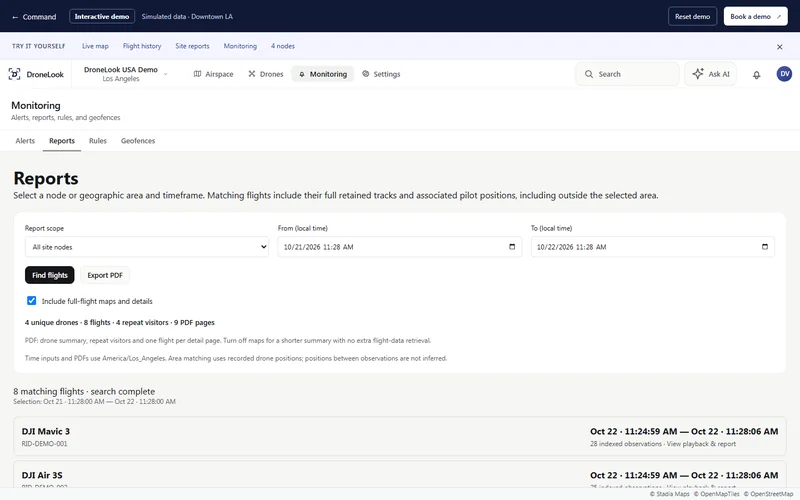This screenshot has width=800, height=500.
Task: Click View playback & report for RID-DEMO-001
Action: coord(701,444)
